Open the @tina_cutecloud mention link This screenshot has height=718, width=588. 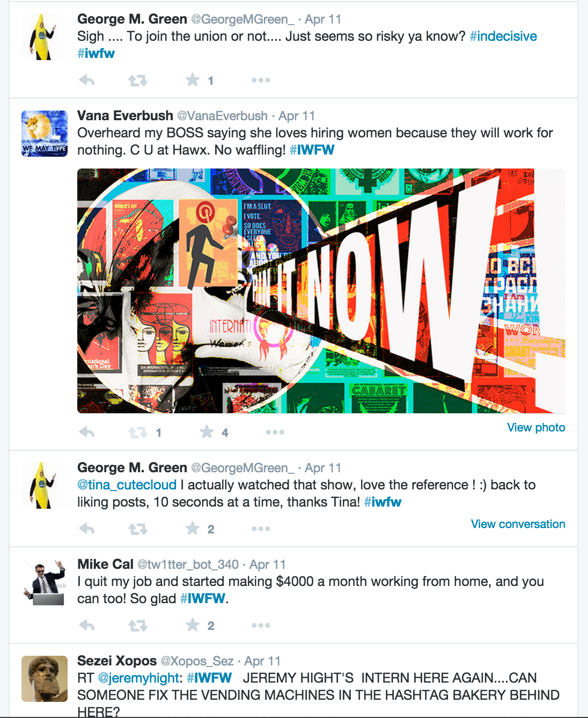(127, 485)
